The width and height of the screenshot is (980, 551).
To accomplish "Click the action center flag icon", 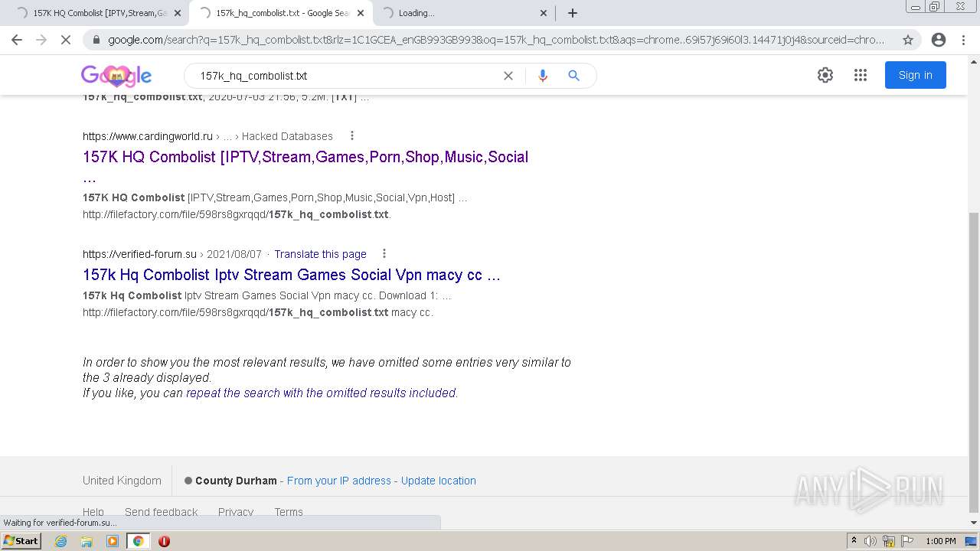I will [x=906, y=541].
